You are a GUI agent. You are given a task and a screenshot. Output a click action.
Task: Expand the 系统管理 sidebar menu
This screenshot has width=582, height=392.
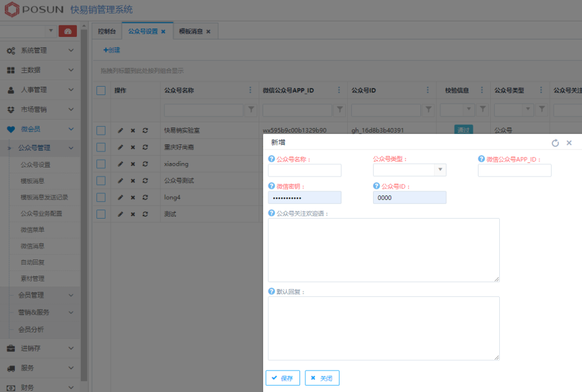tap(40, 50)
